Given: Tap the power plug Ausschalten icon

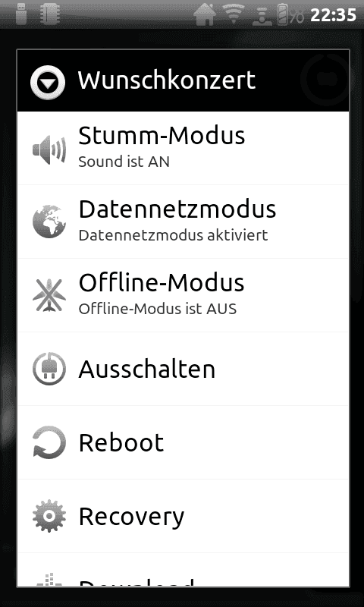Looking at the screenshot, I should (x=49, y=369).
